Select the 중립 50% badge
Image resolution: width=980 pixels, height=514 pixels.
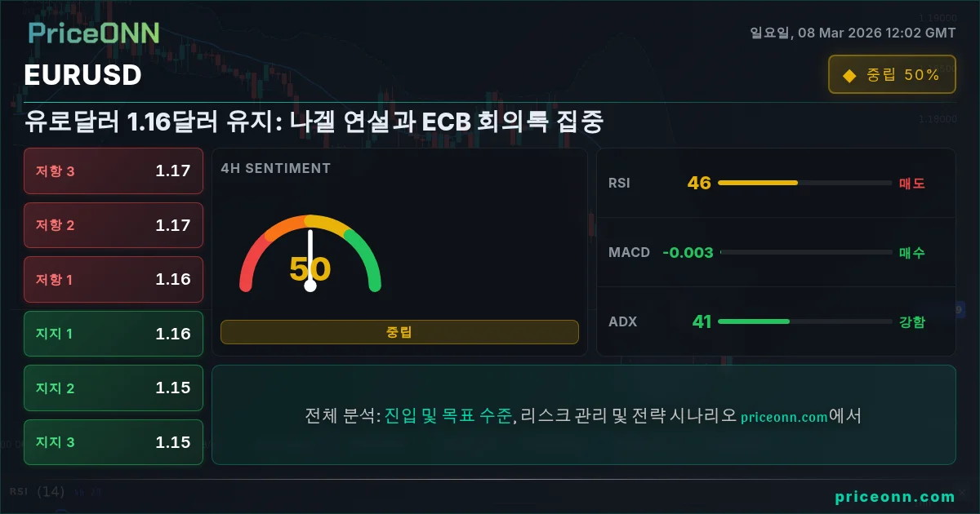[x=892, y=74]
